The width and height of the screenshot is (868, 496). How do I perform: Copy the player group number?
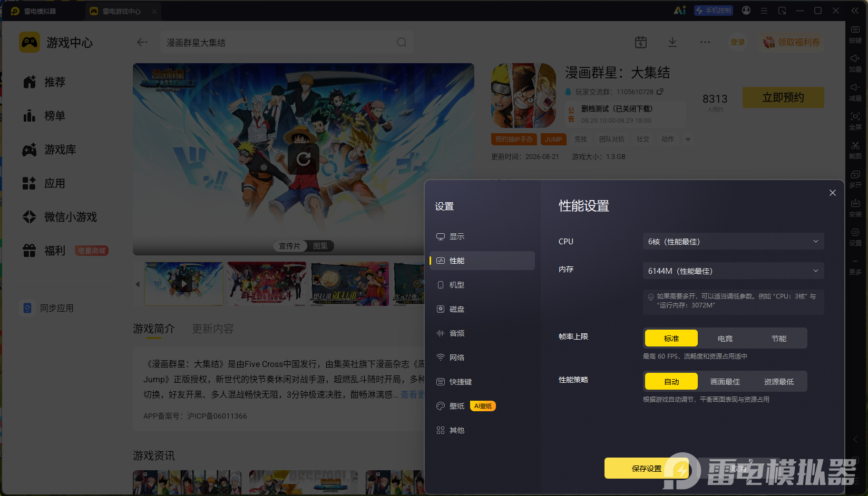pyautogui.click(x=660, y=92)
